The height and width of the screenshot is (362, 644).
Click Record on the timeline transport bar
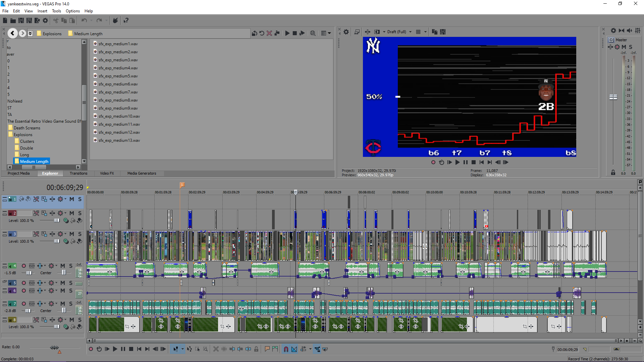[x=91, y=349]
